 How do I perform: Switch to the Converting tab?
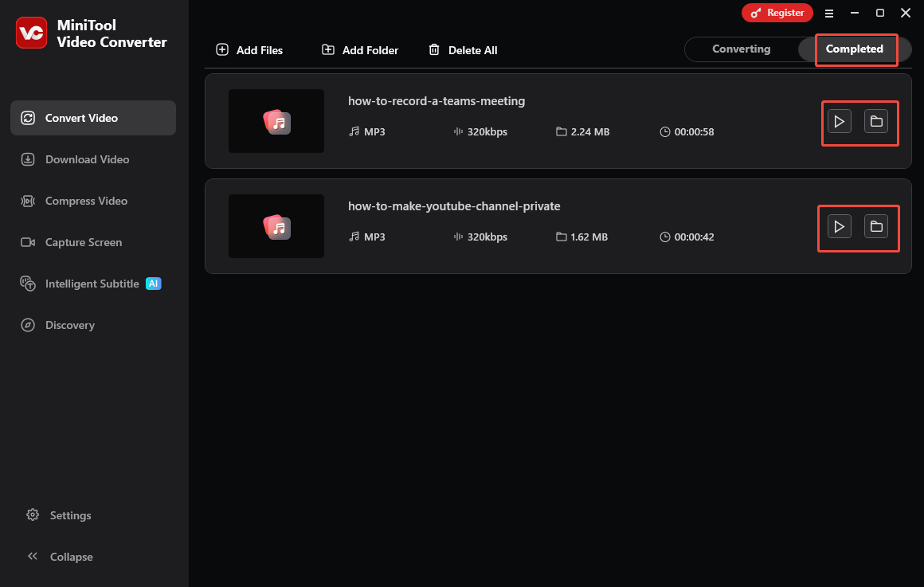click(x=741, y=49)
